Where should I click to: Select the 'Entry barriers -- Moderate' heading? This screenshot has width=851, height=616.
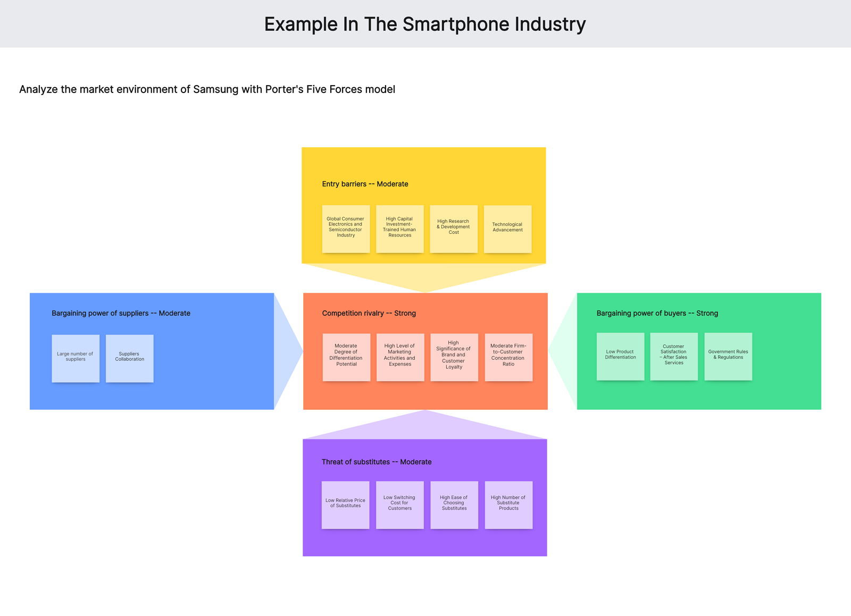pos(365,184)
